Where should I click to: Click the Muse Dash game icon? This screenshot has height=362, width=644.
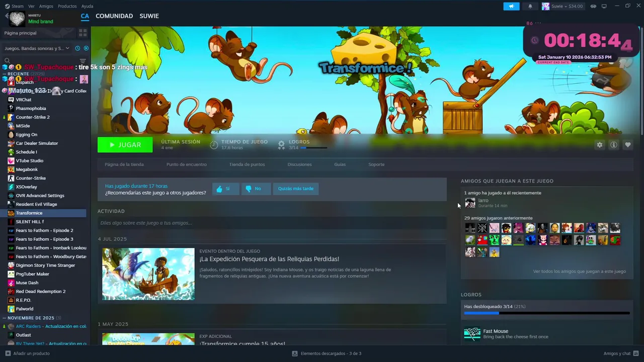[11, 283]
